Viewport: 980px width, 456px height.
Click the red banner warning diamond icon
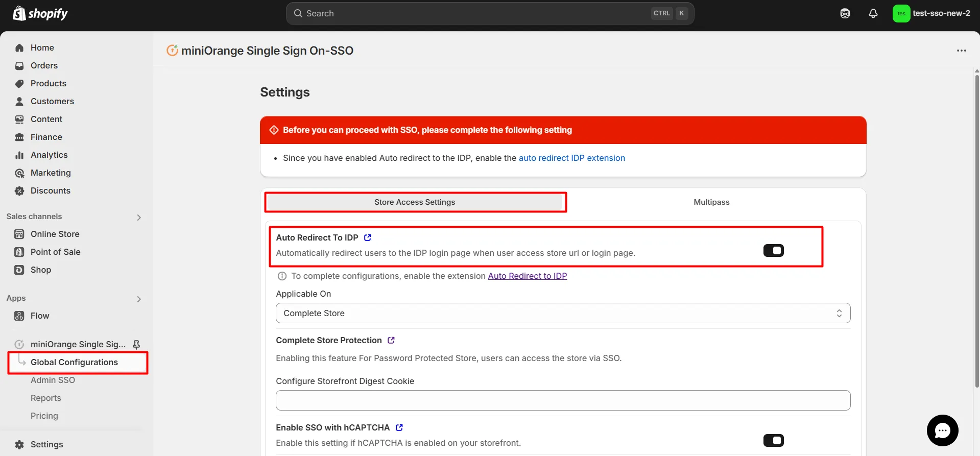tap(274, 130)
